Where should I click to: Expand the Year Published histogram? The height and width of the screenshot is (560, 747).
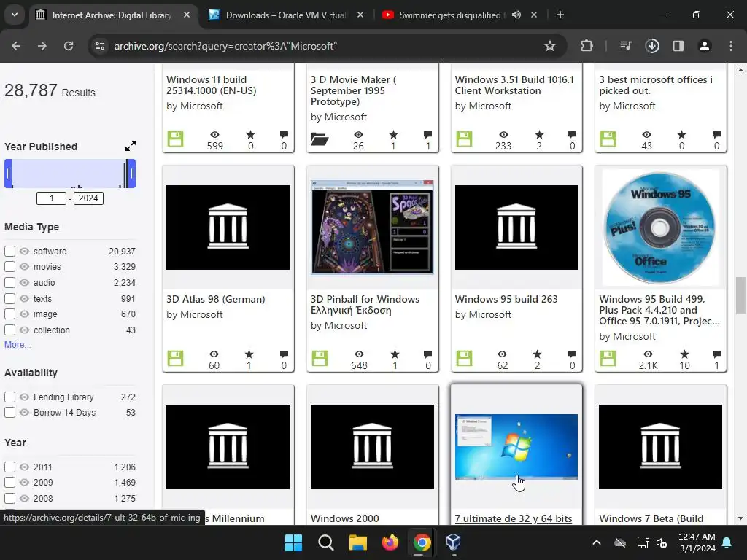tap(131, 146)
